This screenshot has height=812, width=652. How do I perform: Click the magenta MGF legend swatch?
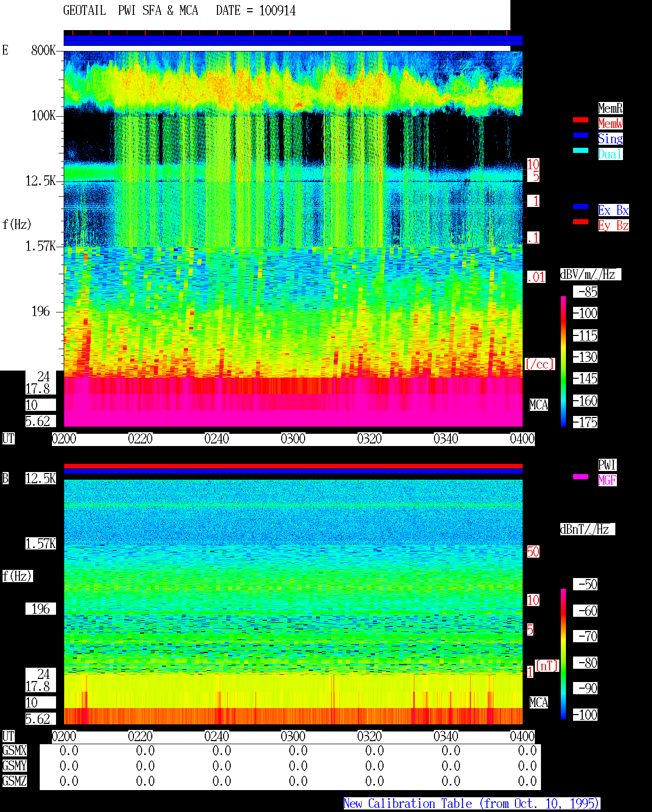click(x=581, y=477)
